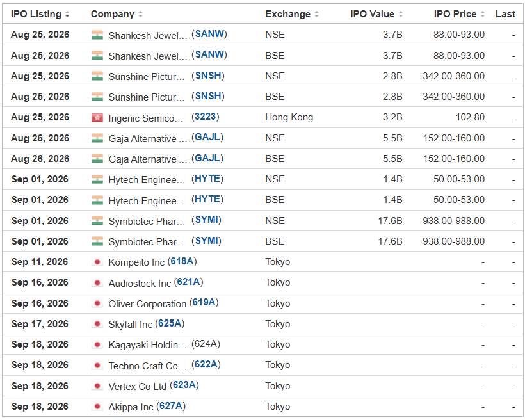Sort by the Company column arrows
The width and height of the screenshot is (525, 420).
point(140,14)
